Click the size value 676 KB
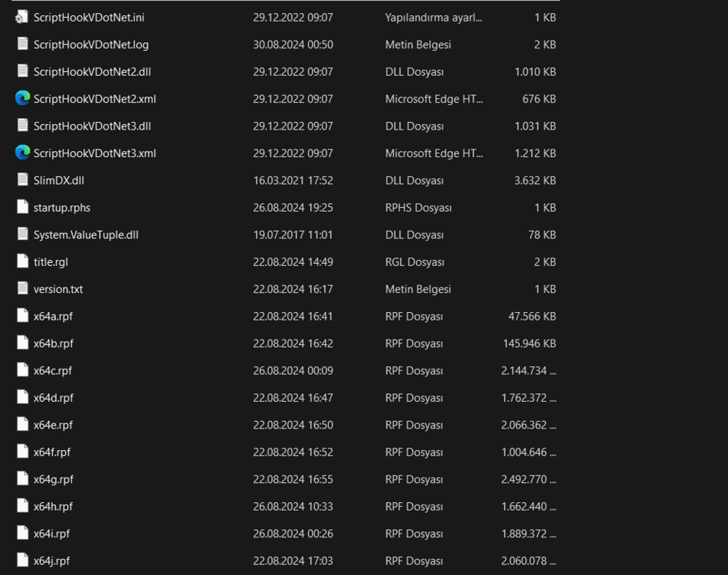 539,99
